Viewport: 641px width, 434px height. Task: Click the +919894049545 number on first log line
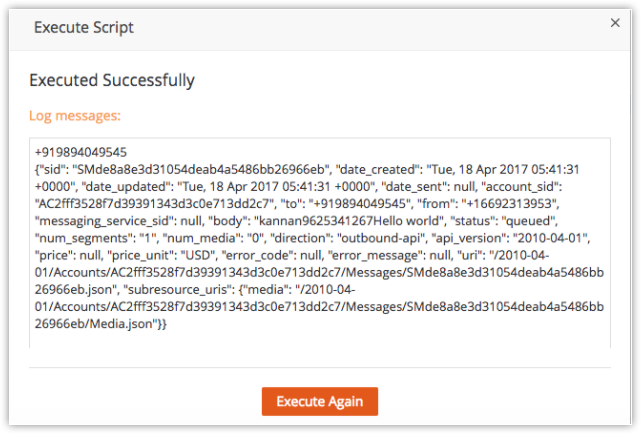[x=81, y=152]
